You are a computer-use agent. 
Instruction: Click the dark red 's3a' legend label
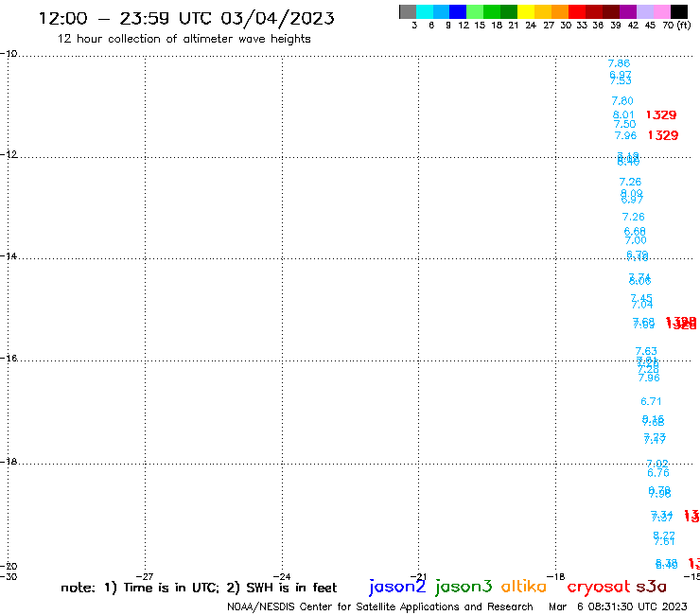pyautogui.click(x=651, y=587)
